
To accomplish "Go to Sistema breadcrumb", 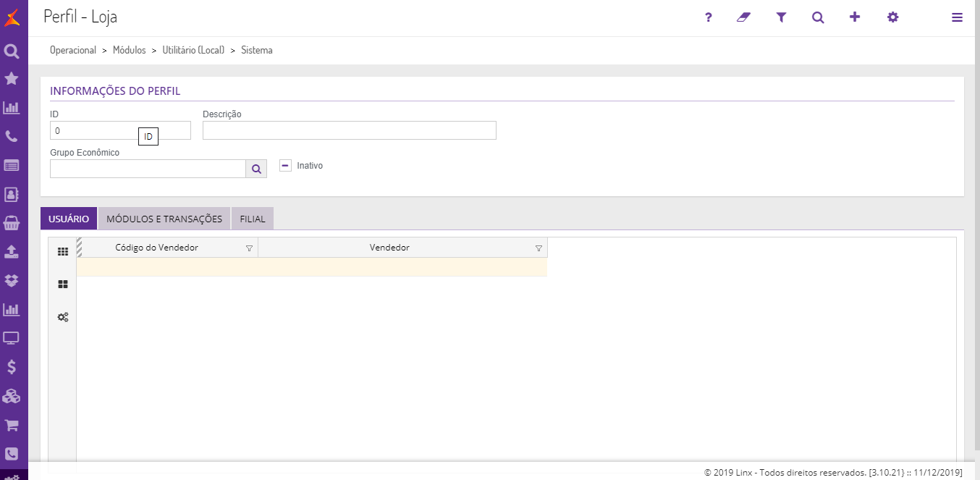I will coord(257,50).
